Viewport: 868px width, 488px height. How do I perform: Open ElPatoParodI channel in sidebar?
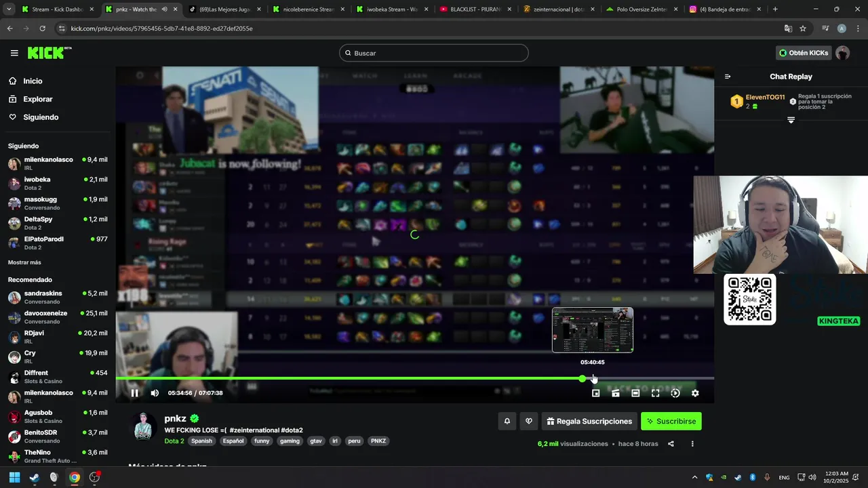[x=58, y=243]
